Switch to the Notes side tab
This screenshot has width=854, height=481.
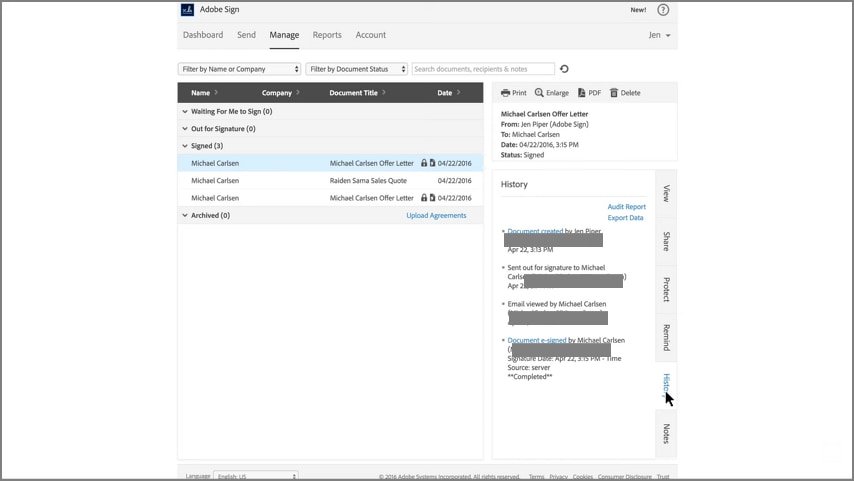(x=666, y=434)
